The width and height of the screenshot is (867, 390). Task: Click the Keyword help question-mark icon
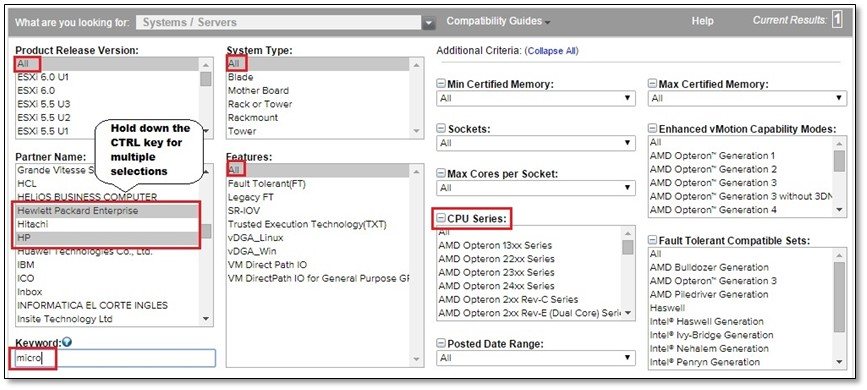(67, 342)
